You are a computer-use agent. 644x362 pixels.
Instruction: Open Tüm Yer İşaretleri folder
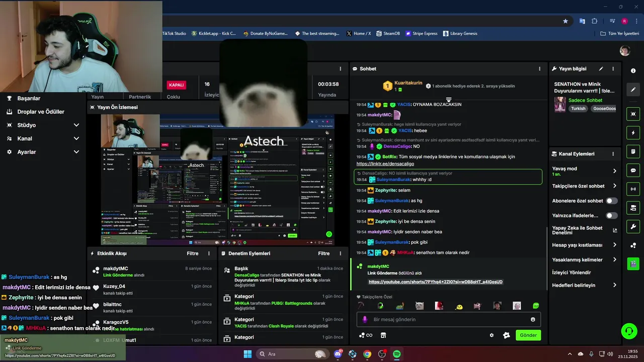tap(619, 34)
